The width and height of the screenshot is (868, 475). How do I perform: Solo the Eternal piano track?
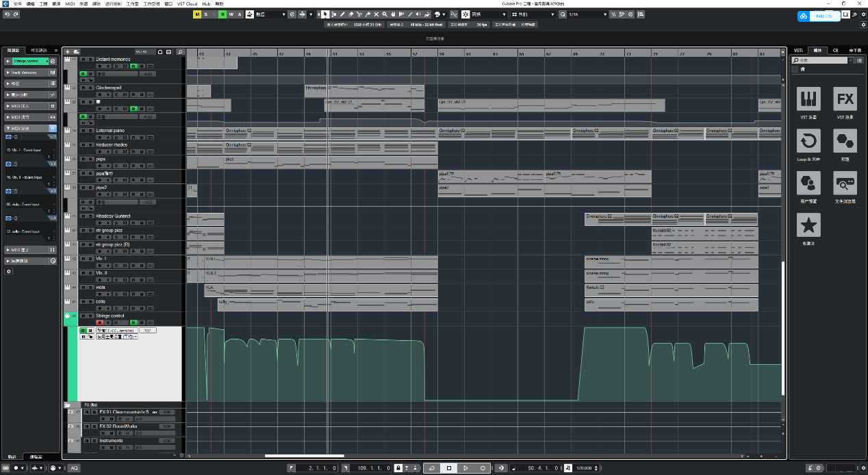pos(89,130)
